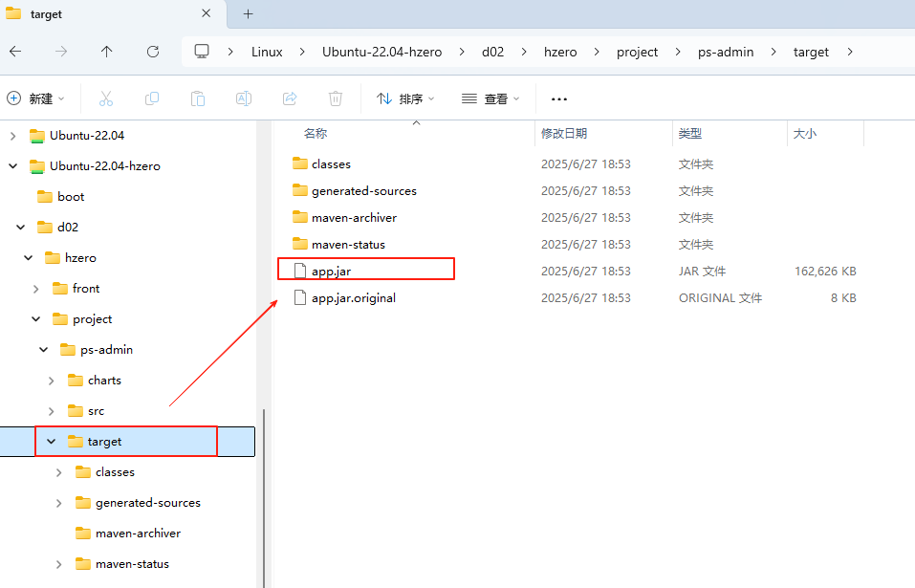Viewport: 915px width, 588px height.
Task: Open the 新建 (New) dropdown
Action: tap(36, 98)
